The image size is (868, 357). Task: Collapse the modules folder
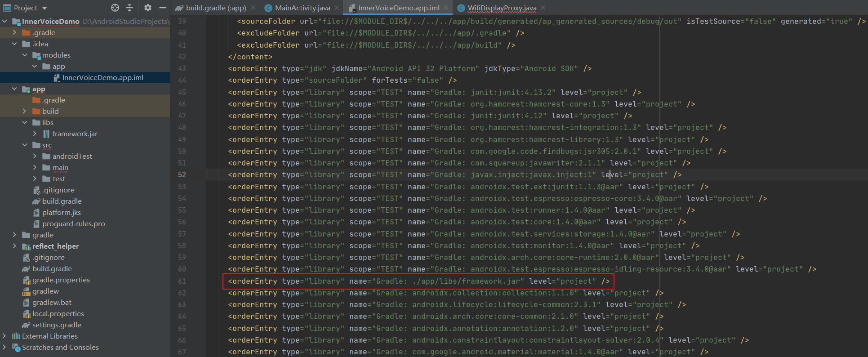25,55
